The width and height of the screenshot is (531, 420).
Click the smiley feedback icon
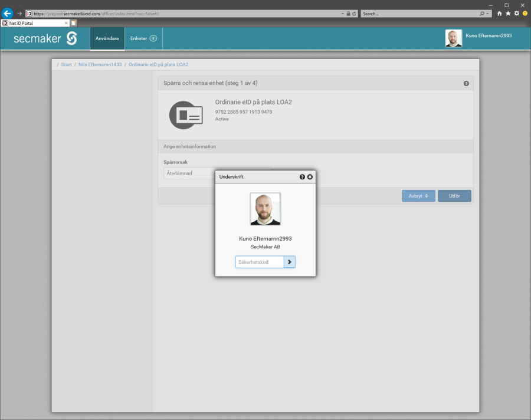(525, 14)
